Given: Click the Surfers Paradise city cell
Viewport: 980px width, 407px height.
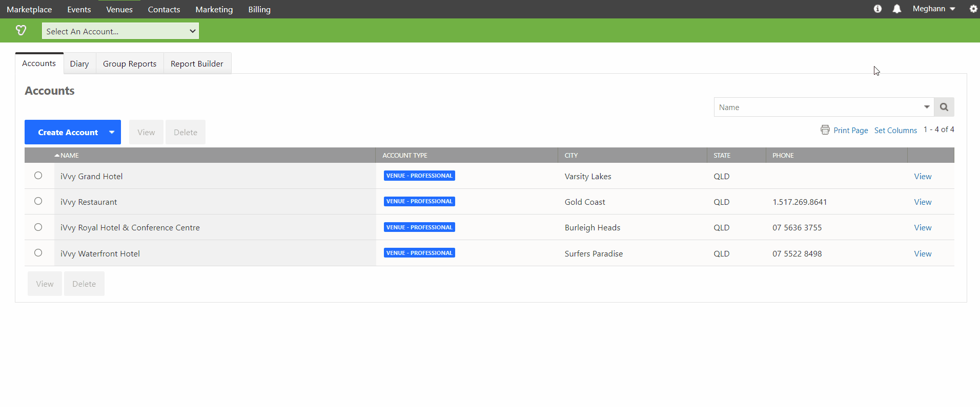Looking at the screenshot, I should 594,253.
